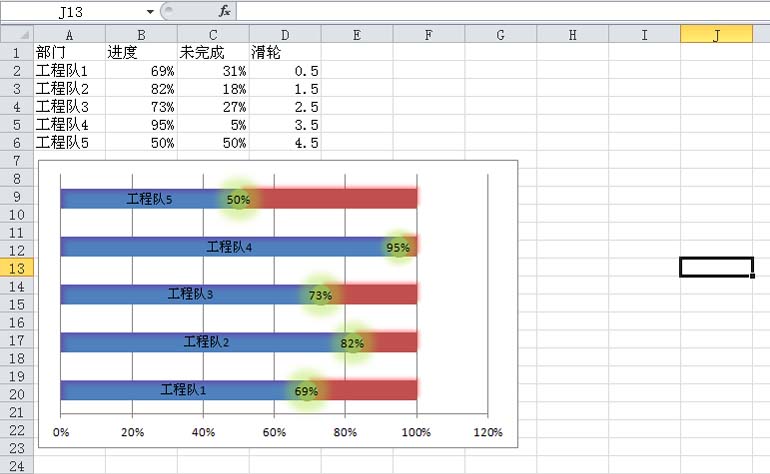This screenshot has width=770, height=474.
Task: Select the red bar segment of 工程队3
Action: [381, 294]
